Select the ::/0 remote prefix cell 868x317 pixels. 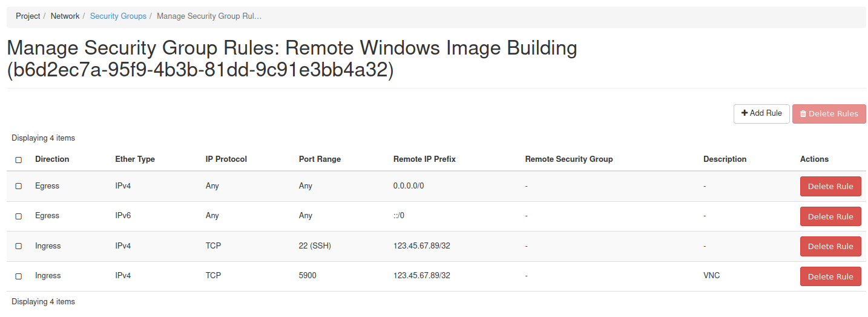(x=399, y=215)
